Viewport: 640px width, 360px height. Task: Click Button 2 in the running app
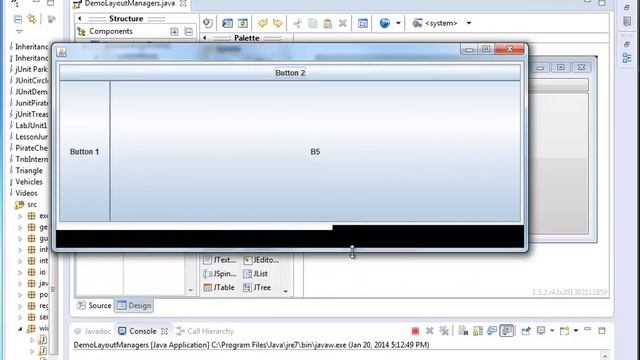click(x=290, y=73)
